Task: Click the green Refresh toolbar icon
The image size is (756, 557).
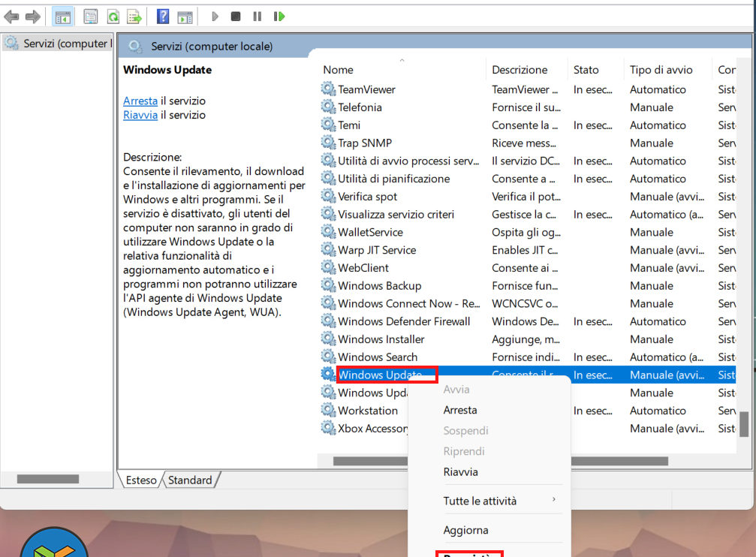Action: click(x=113, y=17)
